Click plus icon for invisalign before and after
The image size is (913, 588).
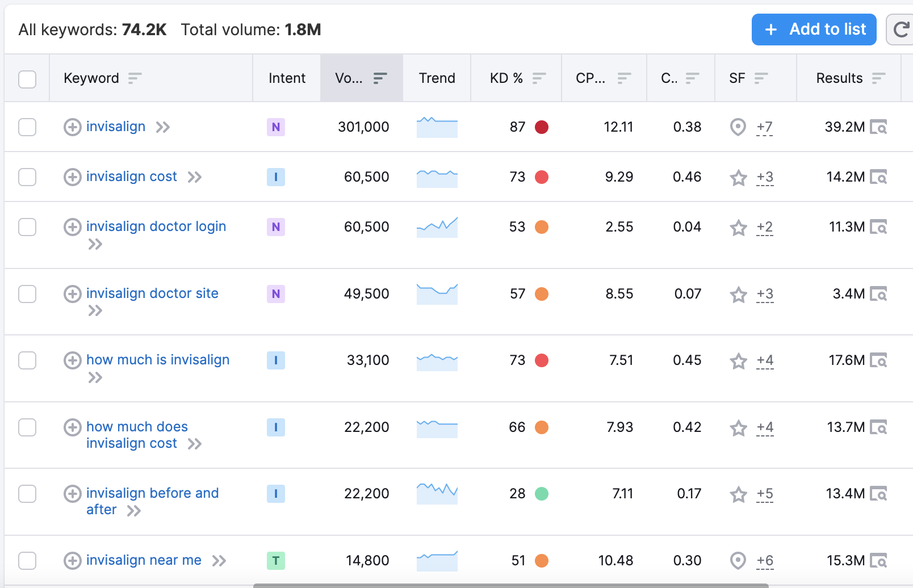[x=72, y=494]
